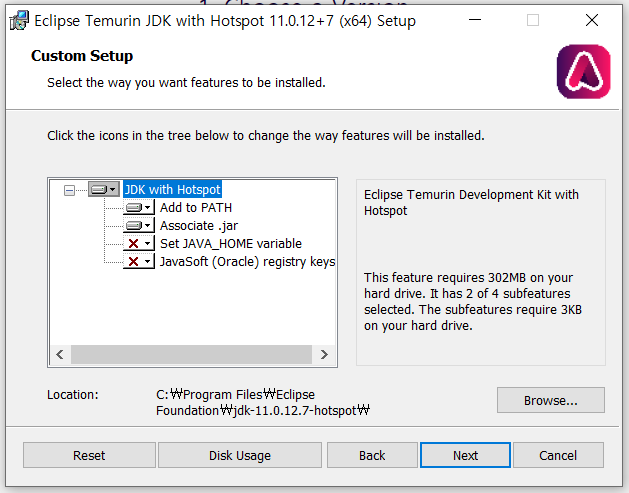Close the Setup window
629x493 pixels.
coord(592,20)
